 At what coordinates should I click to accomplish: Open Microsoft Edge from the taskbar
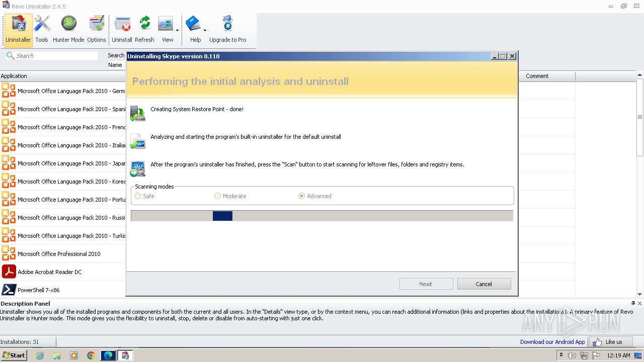click(108, 355)
